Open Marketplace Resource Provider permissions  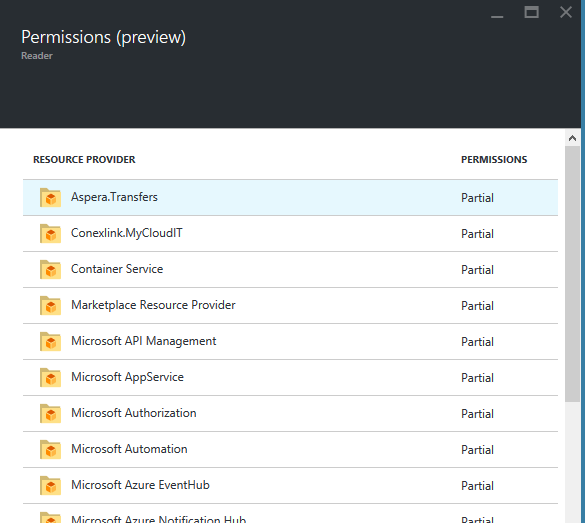pyautogui.click(x=290, y=306)
